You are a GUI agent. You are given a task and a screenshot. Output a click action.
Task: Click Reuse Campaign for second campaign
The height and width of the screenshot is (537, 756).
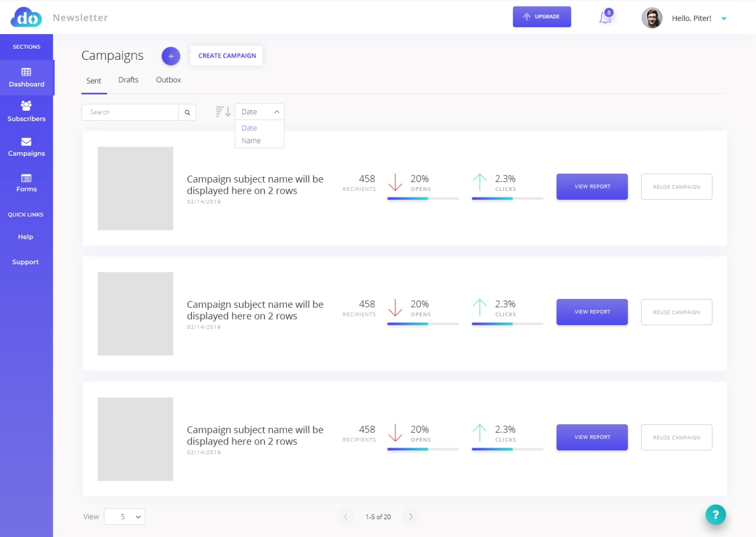[676, 312]
